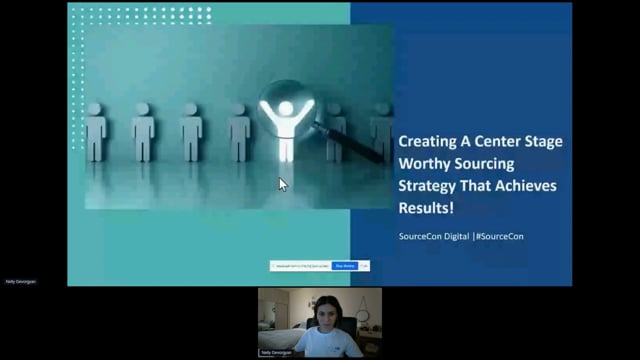Screen dimensions: 640x360
Task: Click the 'Strategy That Achieves' title line
Action: click(478, 186)
